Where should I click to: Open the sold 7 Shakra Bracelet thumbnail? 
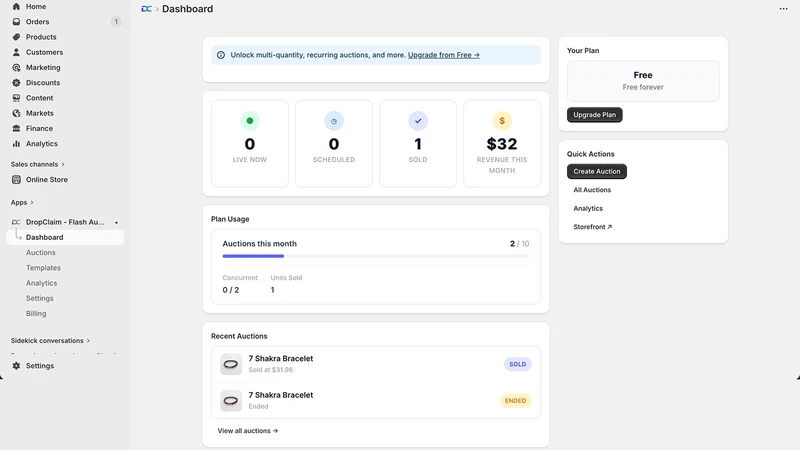coord(231,364)
